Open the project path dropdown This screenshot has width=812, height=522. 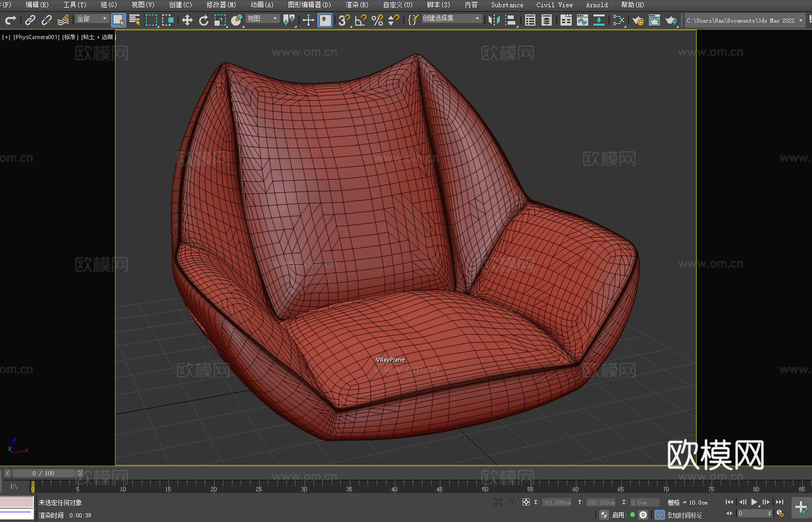(745, 21)
